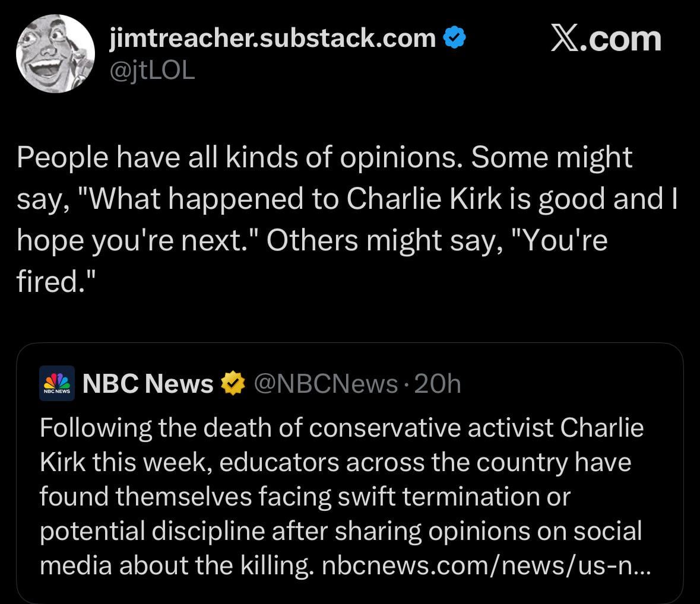Click the cartoon face profile avatar
Viewport: 700px width, 604px height.
tap(55, 53)
